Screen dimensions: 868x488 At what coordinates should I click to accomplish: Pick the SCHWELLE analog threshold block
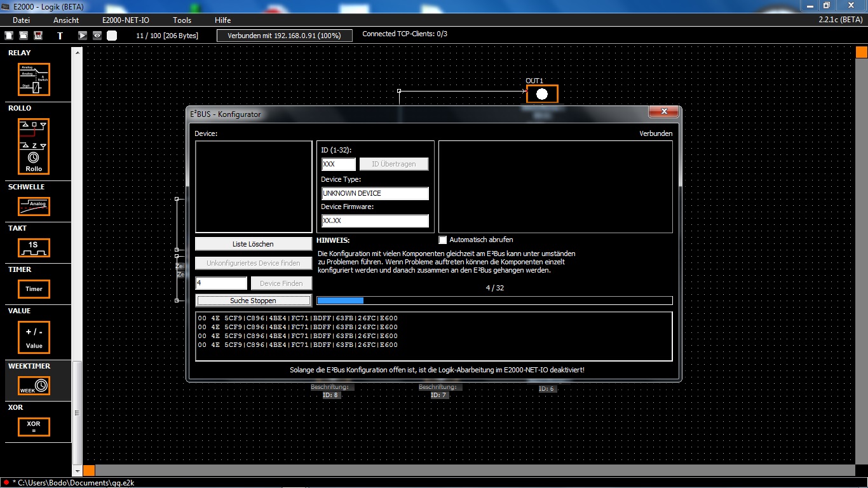34,207
